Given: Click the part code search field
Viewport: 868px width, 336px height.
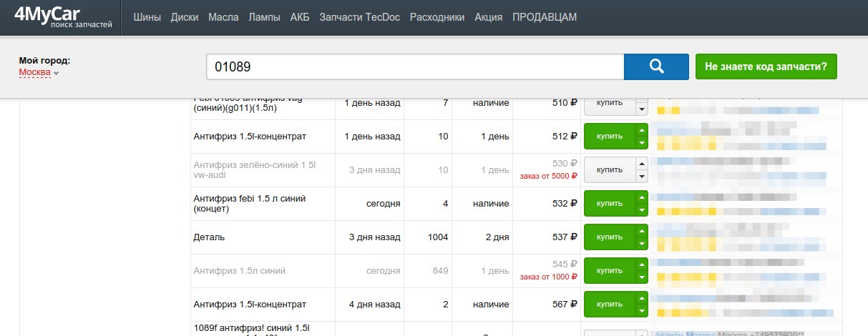Looking at the screenshot, I should click(x=415, y=66).
